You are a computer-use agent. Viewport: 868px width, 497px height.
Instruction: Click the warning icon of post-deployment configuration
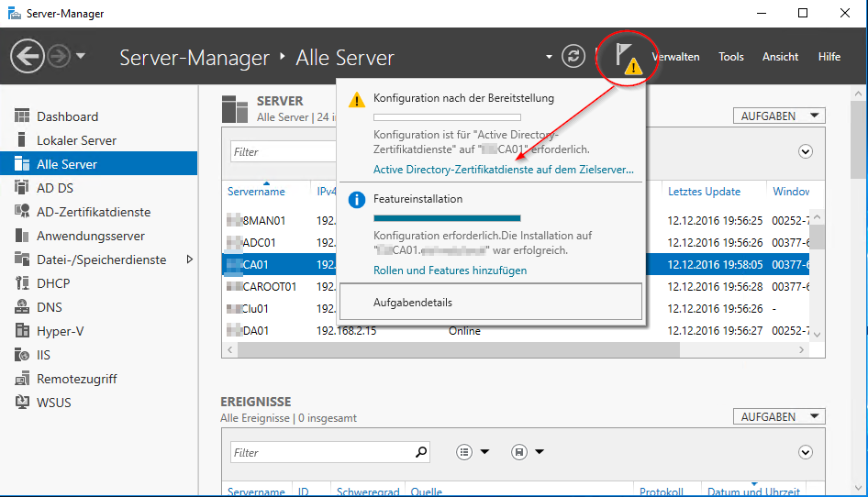point(357,100)
